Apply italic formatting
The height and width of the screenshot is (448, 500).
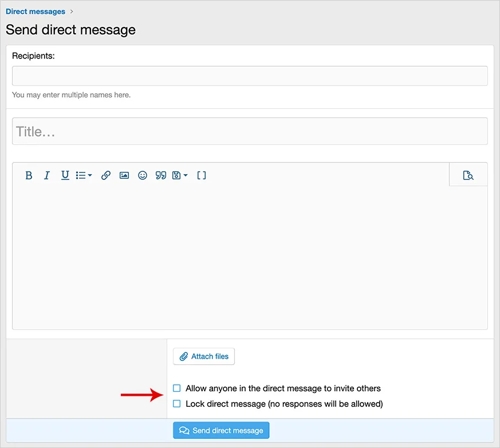(x=47, y=176)
